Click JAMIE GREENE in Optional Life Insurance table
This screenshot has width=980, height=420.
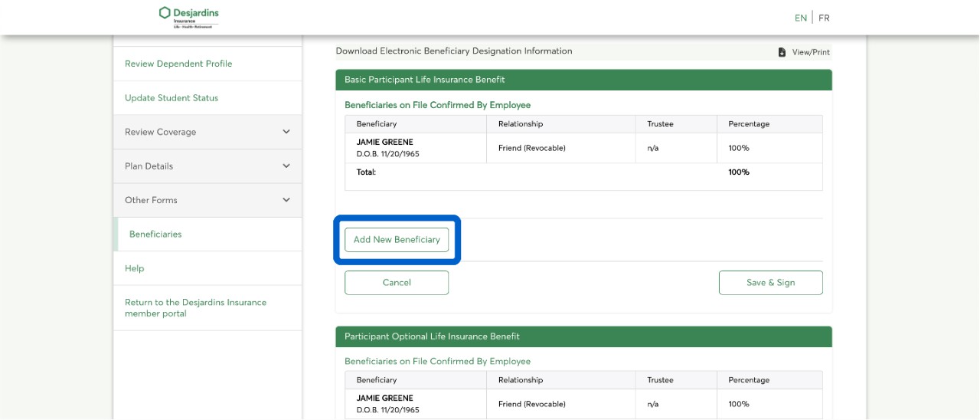coord(384,399)
